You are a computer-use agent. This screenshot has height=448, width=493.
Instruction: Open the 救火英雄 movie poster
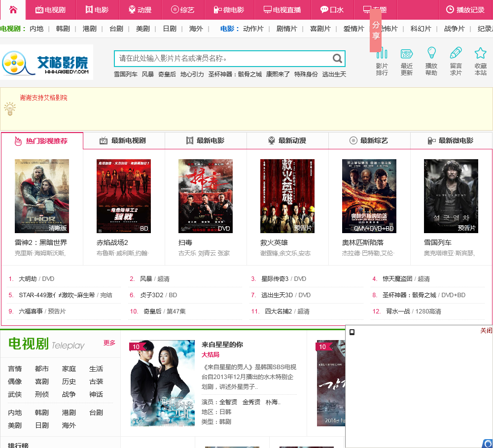click(287, 196)
